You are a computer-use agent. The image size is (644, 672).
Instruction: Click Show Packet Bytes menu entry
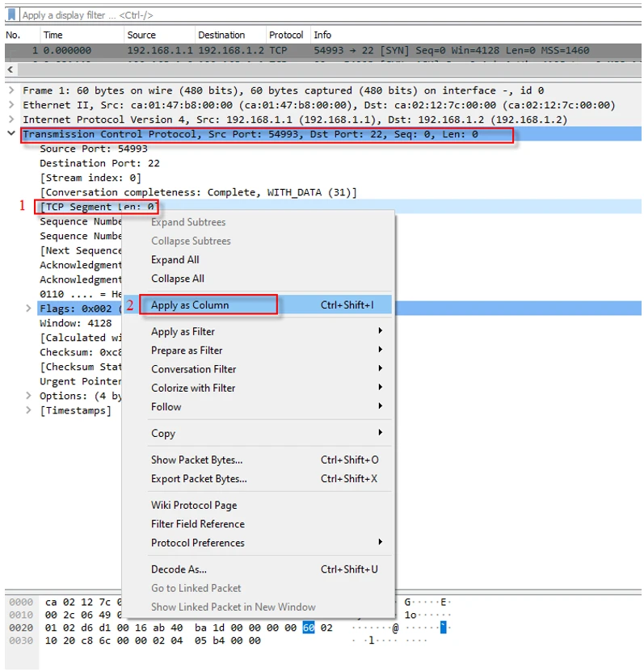pos(196,460)
